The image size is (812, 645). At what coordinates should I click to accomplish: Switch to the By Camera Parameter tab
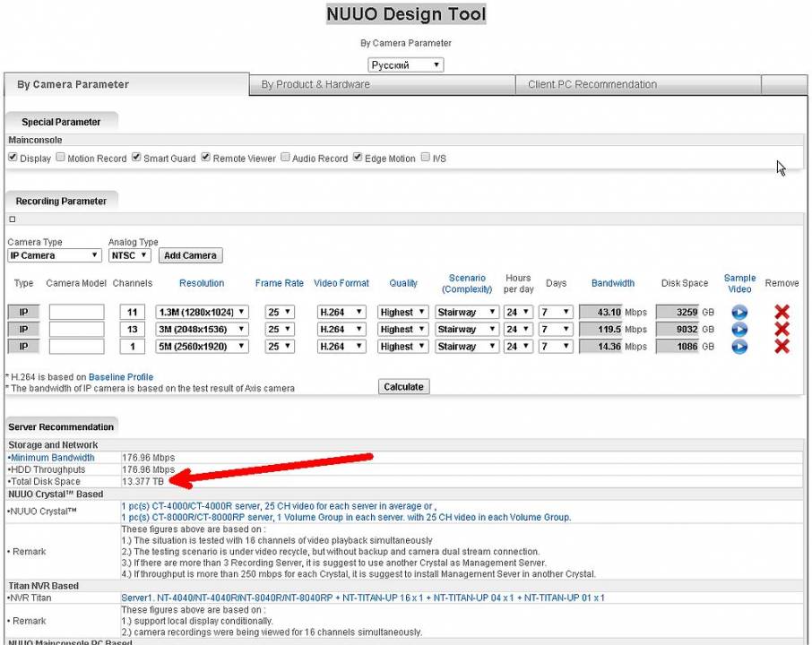coord(126,84)
